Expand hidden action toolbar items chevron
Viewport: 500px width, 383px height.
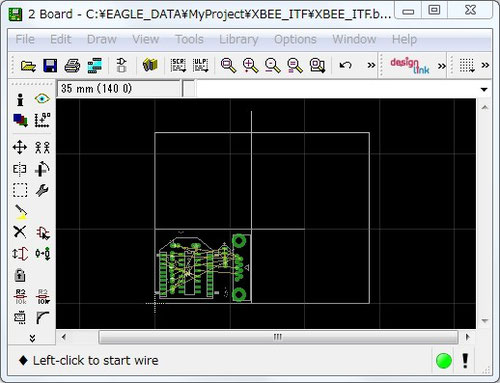[371, 65]
